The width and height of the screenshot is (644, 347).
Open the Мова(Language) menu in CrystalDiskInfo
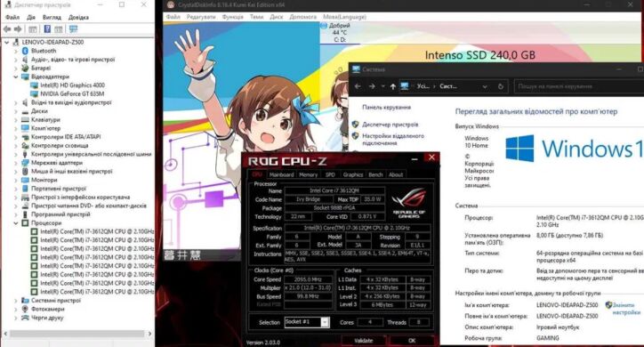pos(344,17)
